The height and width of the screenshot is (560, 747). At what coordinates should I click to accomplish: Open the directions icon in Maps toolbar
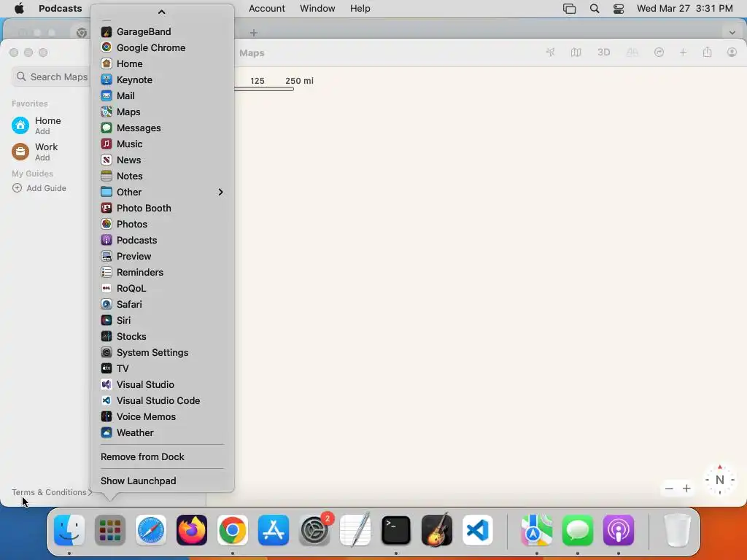(659, 52)
